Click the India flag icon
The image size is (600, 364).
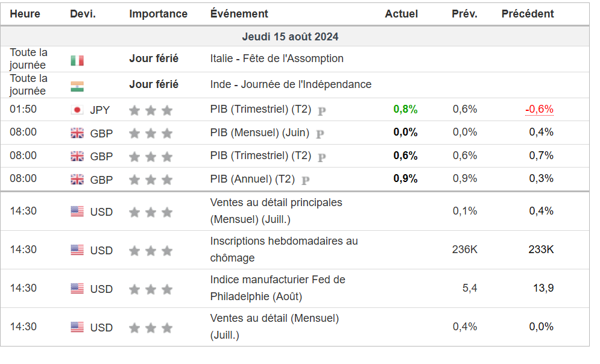pyautogui.click(x=77, y=86)
